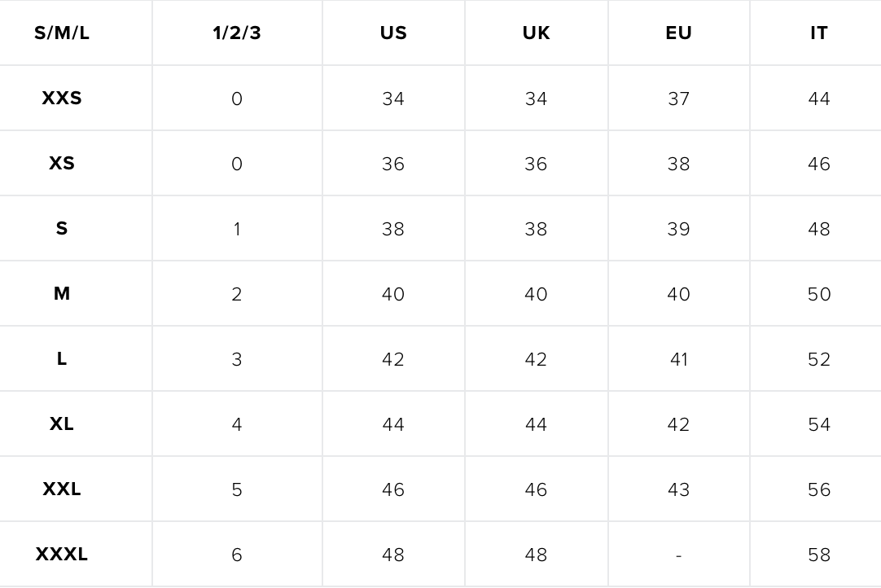The height and width of the screenshot is (588, 881).
Task: Click the IT column header
Action: coord(818,33)
